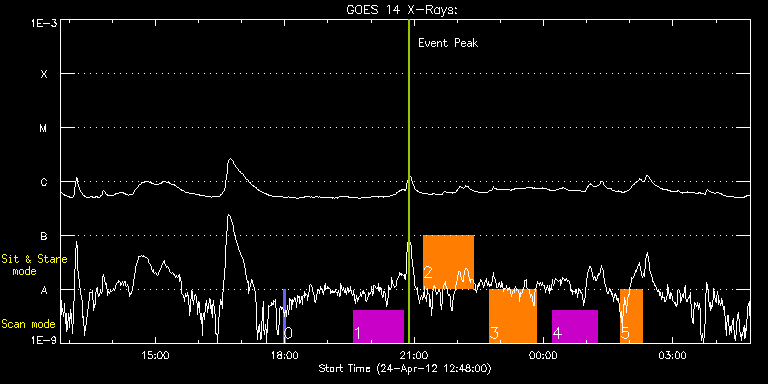
Task: Click the orange observation block numbered 2
Action: (x=449, y=262)
